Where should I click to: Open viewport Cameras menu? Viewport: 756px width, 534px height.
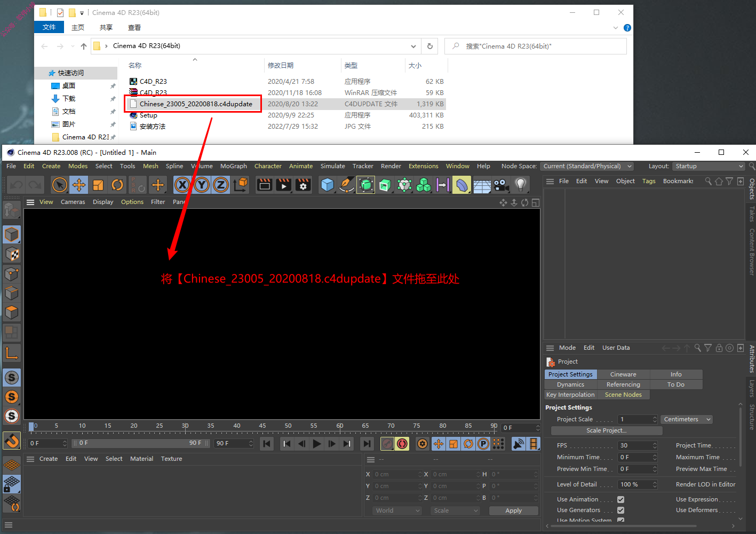pyautogui.click(x=73, y=202)
